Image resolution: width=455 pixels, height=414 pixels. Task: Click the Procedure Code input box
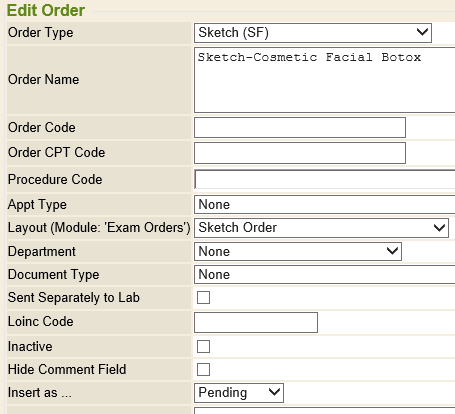(x=325, y=179)
